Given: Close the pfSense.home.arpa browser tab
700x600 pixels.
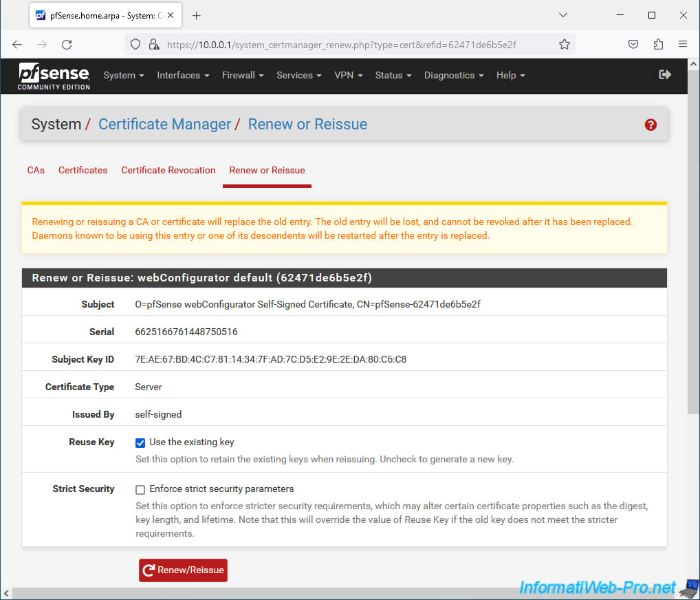Looking at the screenshot, I should tap(171, 15).
